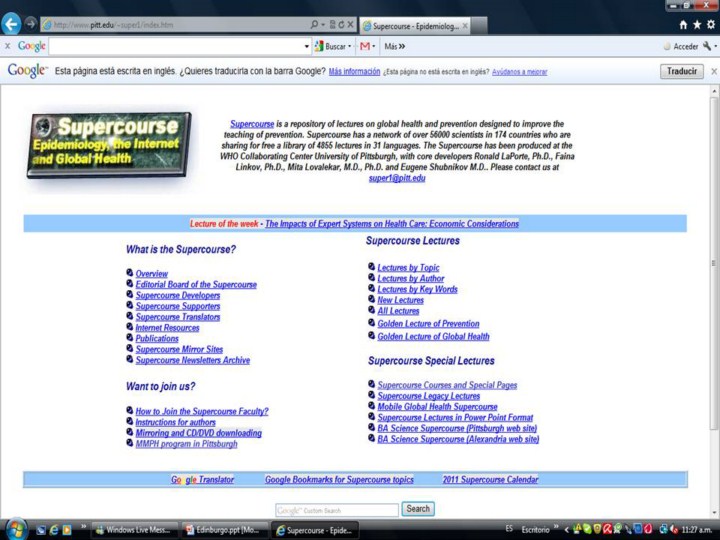Click the favorites star icon
The width and height of the screenshot is (720, 540).
[x=697, y=25]
